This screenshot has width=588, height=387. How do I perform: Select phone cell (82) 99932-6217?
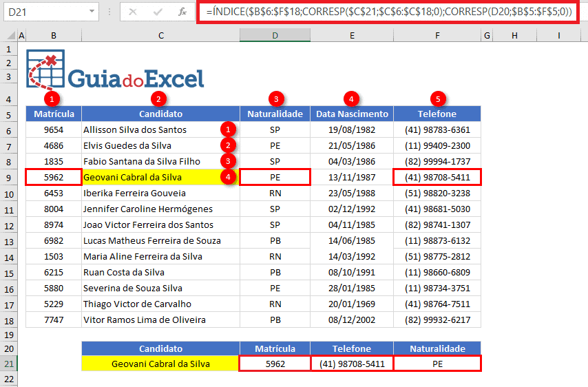click(437, 320)
